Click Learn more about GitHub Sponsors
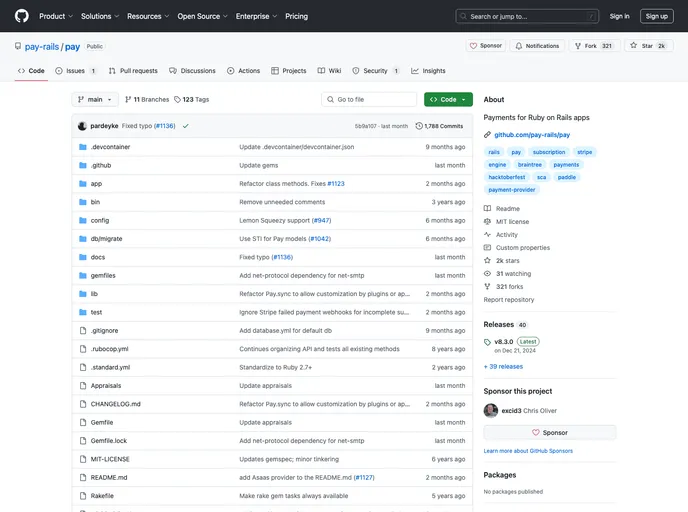The height and width of the screenshot is (512, 688). coord(528,451)
